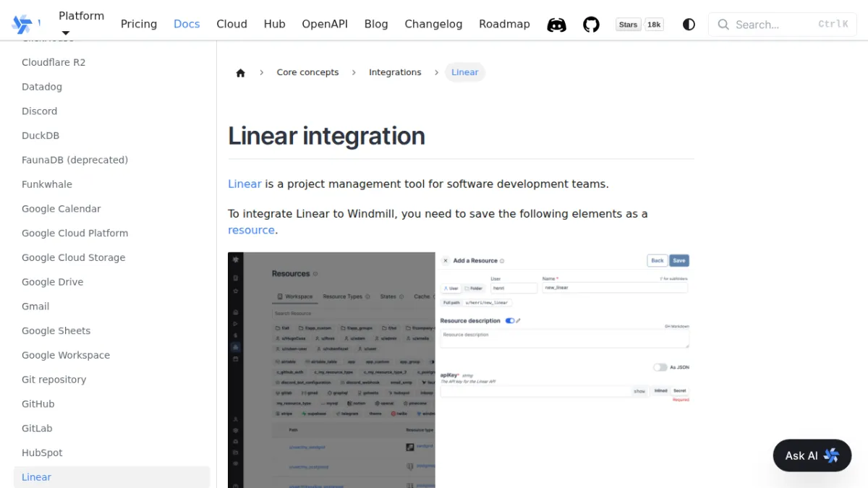Visit the Blog from the navbar

[376, 24]
